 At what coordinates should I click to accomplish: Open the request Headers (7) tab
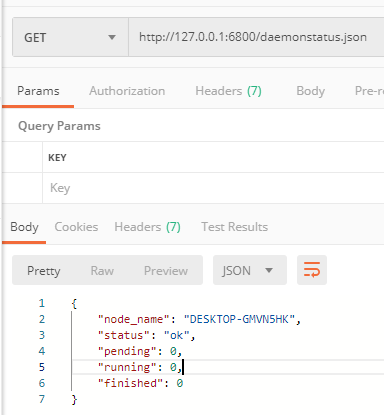coord(228,91)
